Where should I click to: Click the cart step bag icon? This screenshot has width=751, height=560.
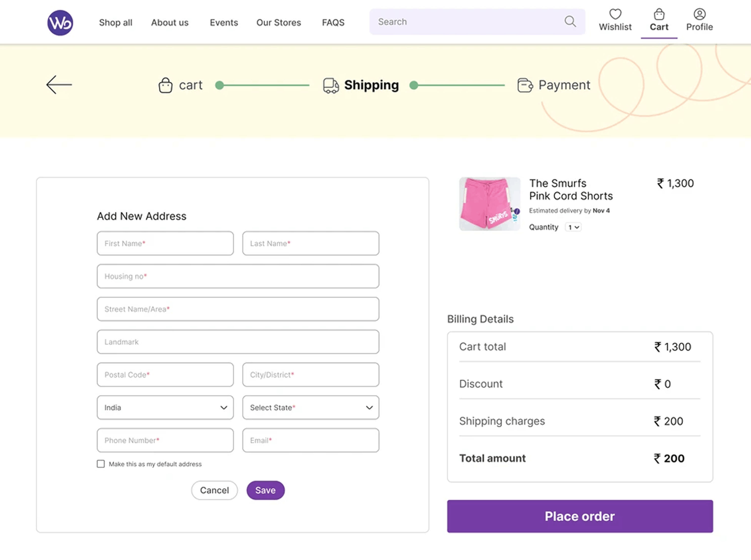click(x=166, y=85)
